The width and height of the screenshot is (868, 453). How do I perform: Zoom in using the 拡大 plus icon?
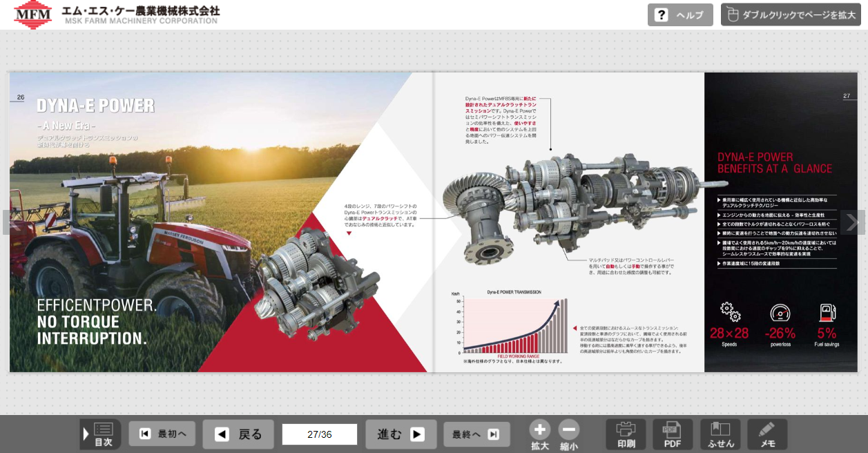[540, 434]
